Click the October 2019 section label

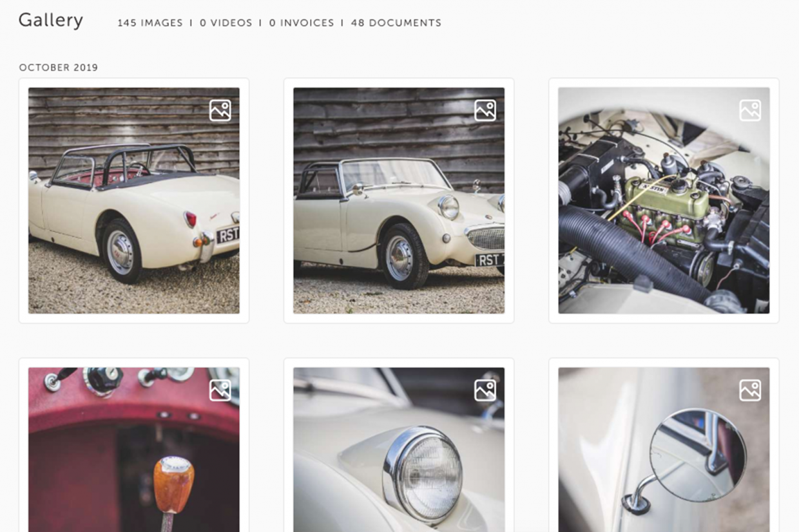[x=59, y=68]
